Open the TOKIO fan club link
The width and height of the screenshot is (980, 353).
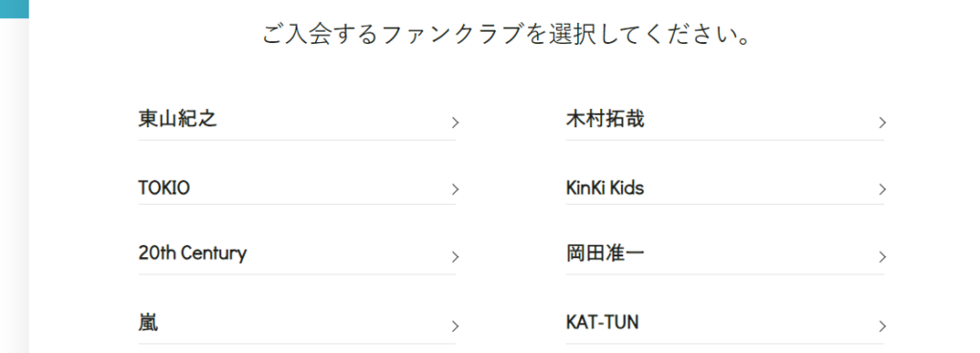[x=165, y=188]
